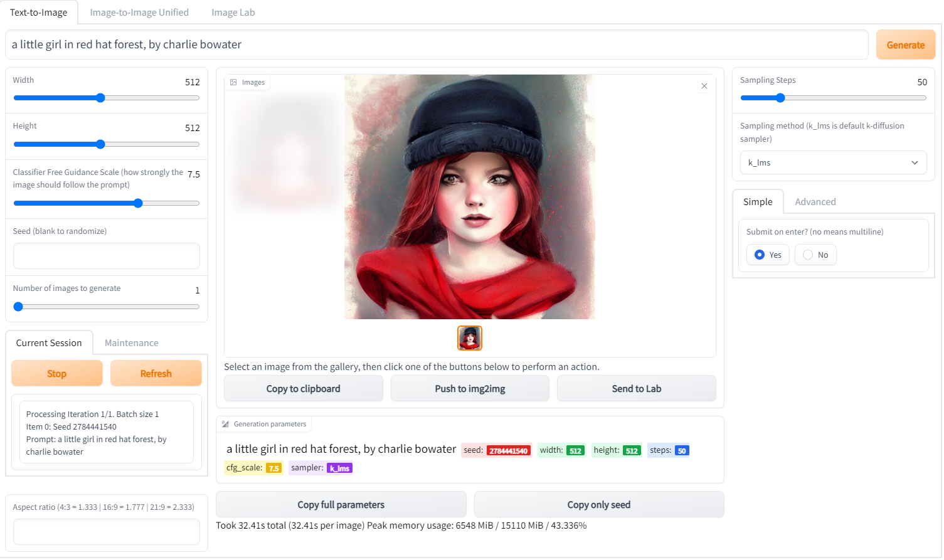The width and height of the screenshot is (944, 560).
Task: Click the prompt text input field
Action: 437,45
